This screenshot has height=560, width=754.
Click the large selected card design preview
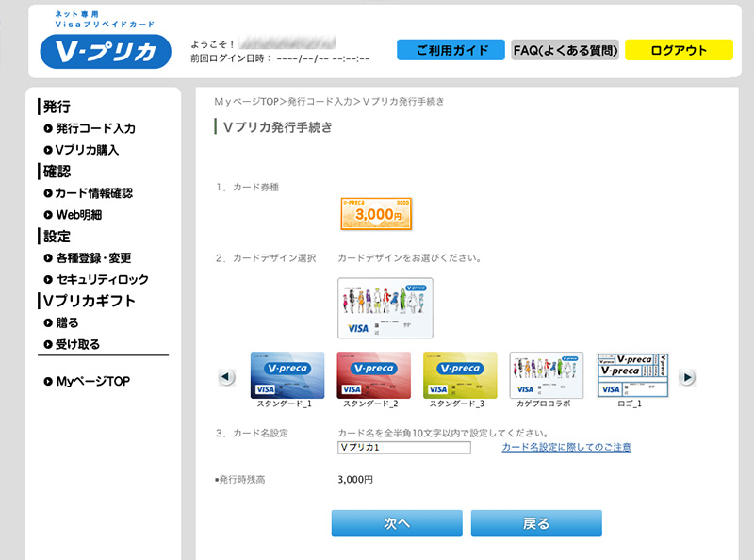[x=385, y=308]
